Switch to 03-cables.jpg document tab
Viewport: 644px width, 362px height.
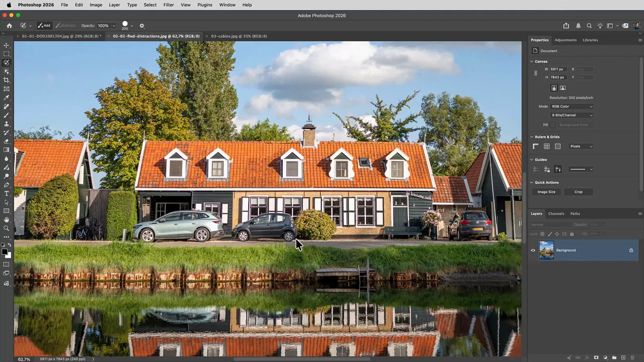[239, 36]
